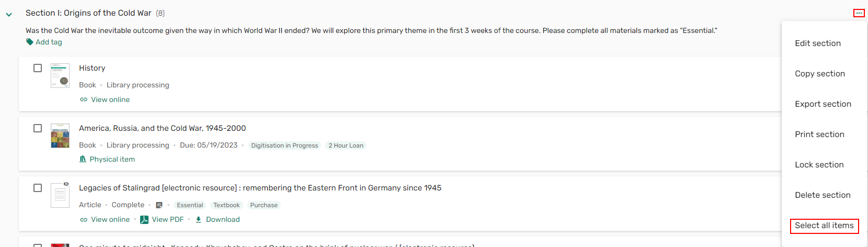
Task: Click the Physical item library icon
Action: click(x=83, y=159)
